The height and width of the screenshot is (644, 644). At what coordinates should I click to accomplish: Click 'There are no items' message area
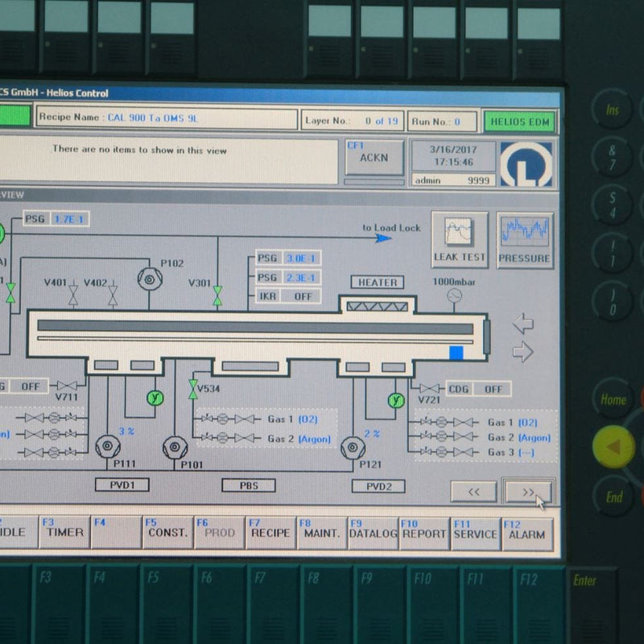168,161
